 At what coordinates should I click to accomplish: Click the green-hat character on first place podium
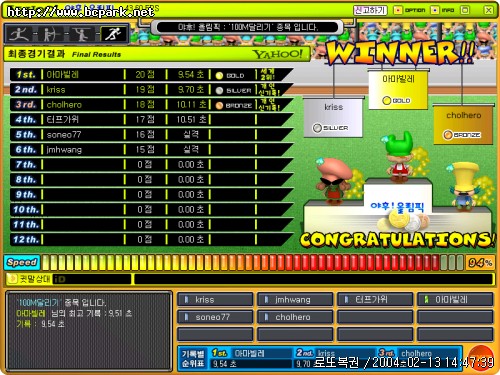[x=399, y=157]
